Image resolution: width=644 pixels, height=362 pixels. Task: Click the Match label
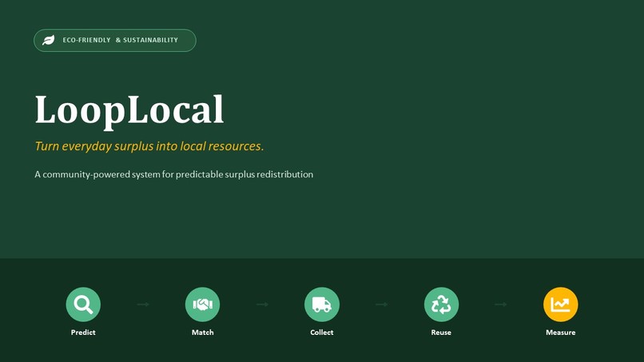(x=202, y=332)
